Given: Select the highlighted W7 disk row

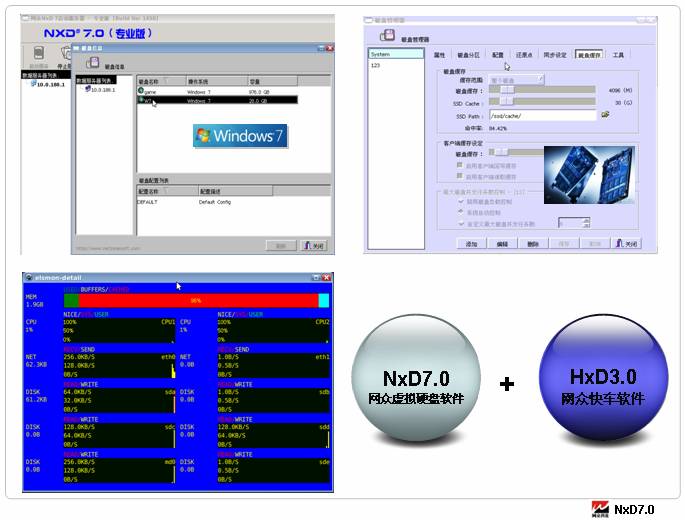Looking at the screenshot, I should coord(217,100).
